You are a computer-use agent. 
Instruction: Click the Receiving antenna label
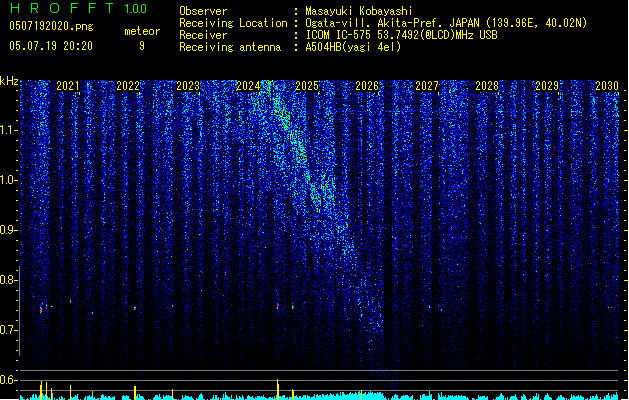(x=230, y=47)
